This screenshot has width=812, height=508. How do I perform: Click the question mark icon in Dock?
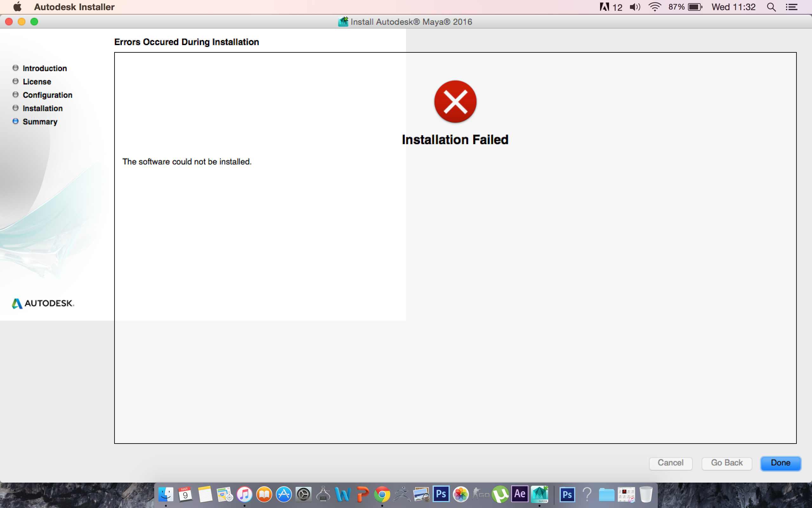(587, 495)
